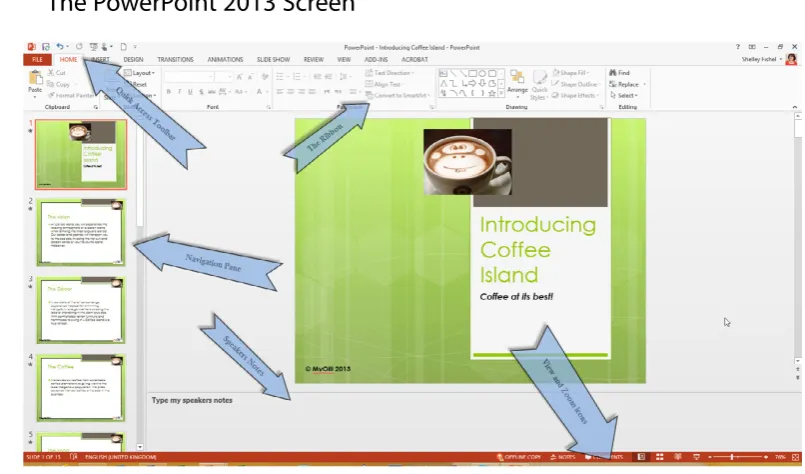Click the zoom slider handle
Image resolution: width=805 pixels, height=474 pixels.
pos(732,457)
